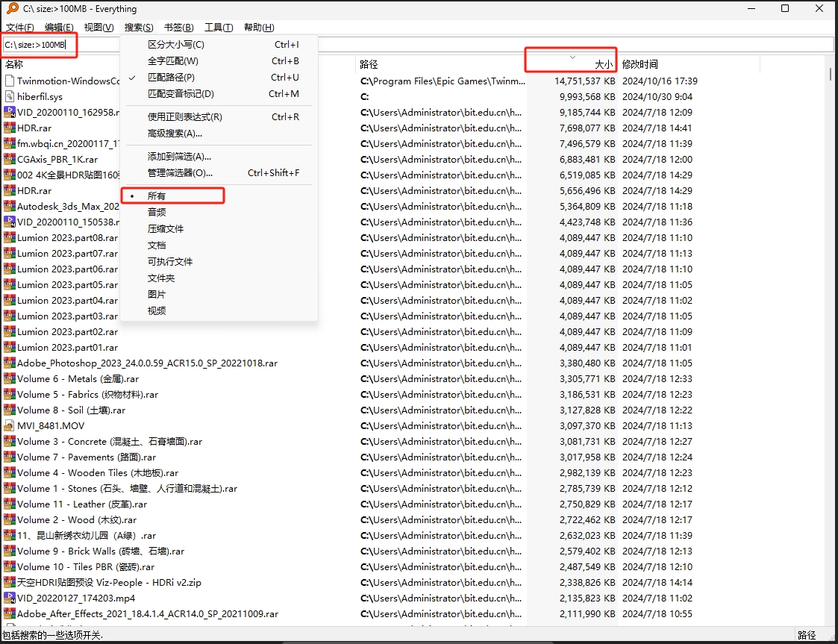Open 管理筛选器(O)... from menu
Viewport: 838px width, 644px height.
pyautogui.click(x=219, y=173)
